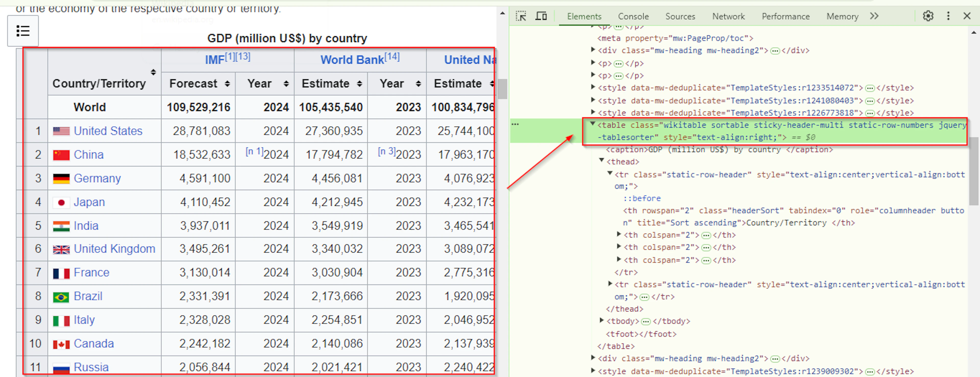Click the Brazil flag icon
The image size is (980, 377).
(x=61, y=297)
